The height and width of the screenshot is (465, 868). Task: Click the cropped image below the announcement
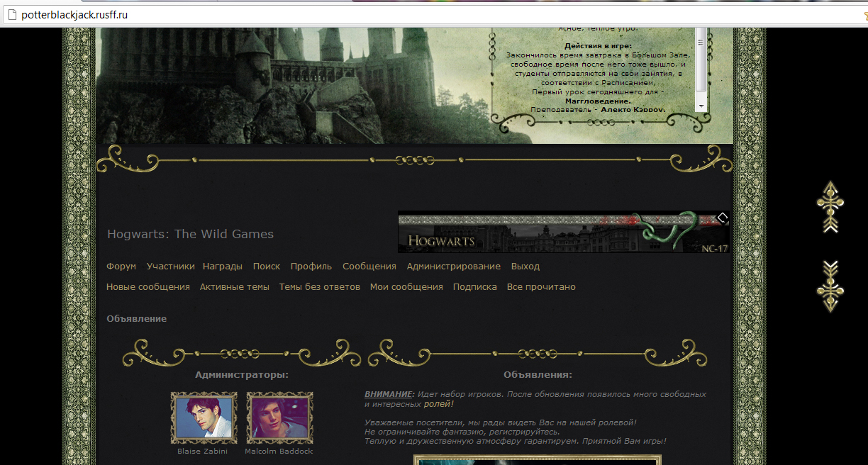538,460
